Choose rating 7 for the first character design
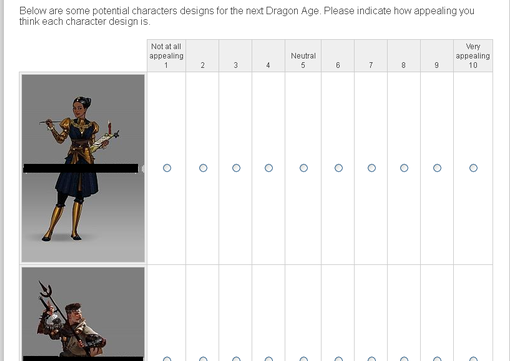The width and height of the screenshot is (510, 361). click(371, 168)
